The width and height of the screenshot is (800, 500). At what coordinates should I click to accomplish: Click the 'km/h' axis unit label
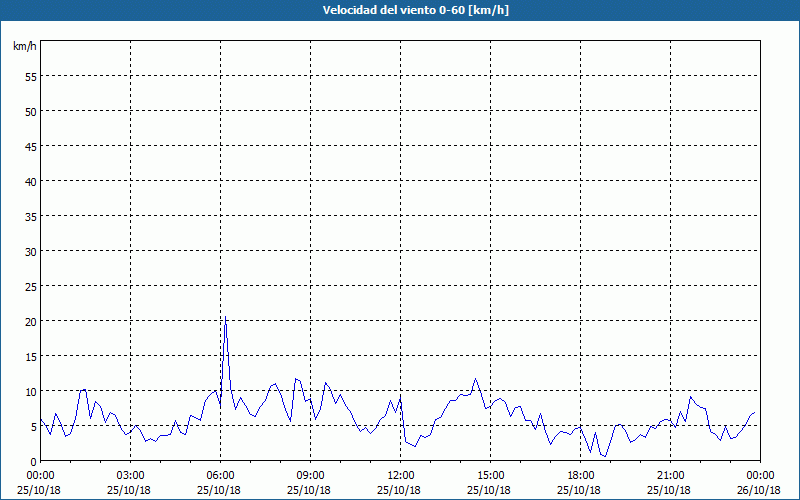(x=25, y=46)
